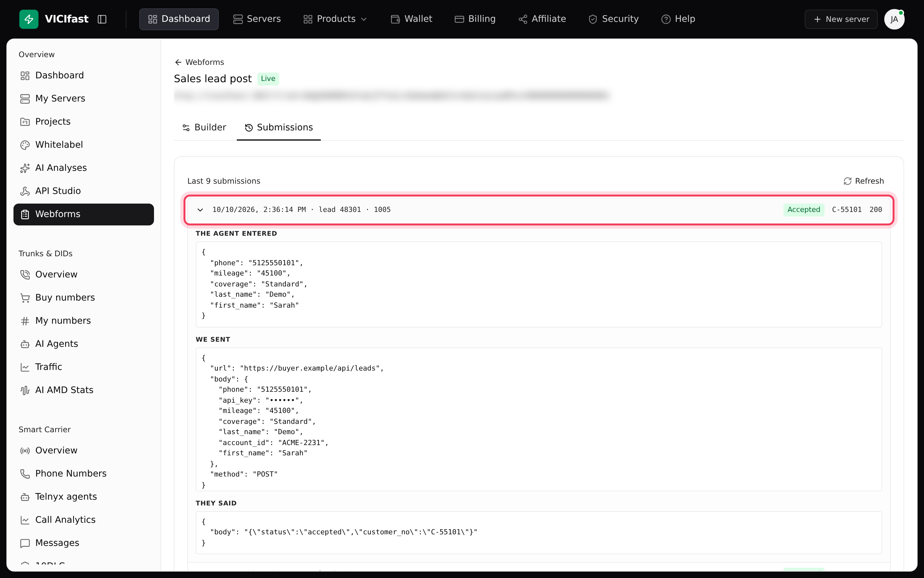
Task: Select the Submissions tab
Action: (x=279, y=127)
